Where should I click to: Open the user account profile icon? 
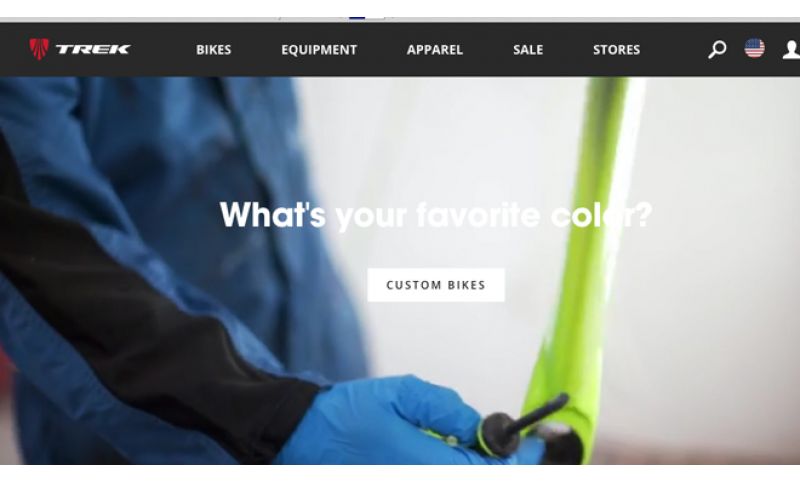click(x=791, y=49)
